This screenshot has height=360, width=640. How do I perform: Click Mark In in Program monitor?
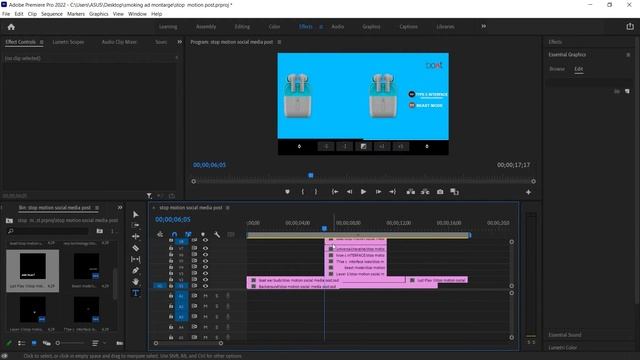click(x=302, y=192)
